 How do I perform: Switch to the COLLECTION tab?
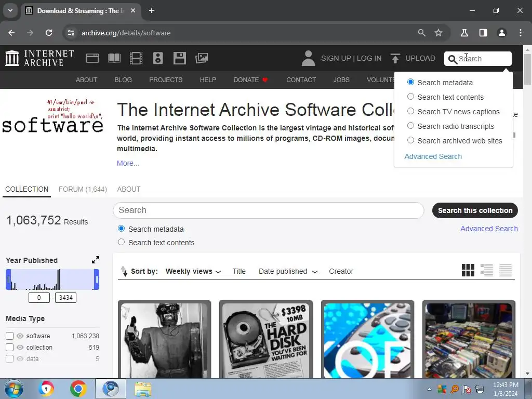(27, 189)
